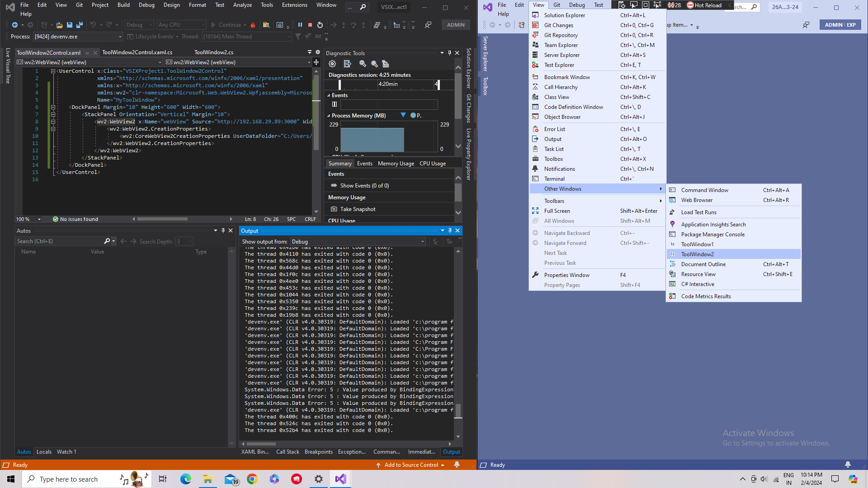
Task: Toggle auto-hide pin on Diagnostic Tools panel
Action: click(449, 53)
